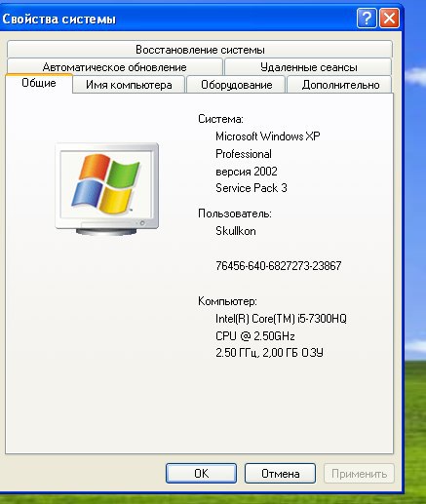Viewport: 426px width, 504px height.
Task: Click the 2.50 ГГц, 2,00 ГБ ОЗУ line
Action: [269, 353]
